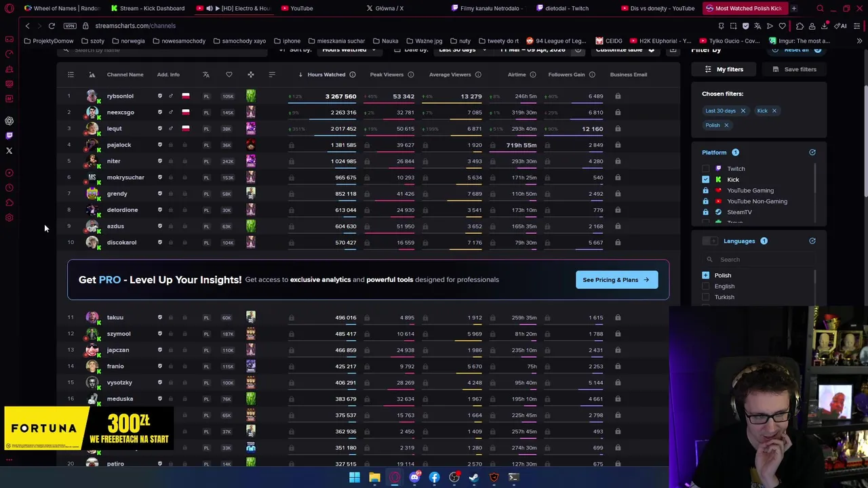Check the Twitch platform checkbox
Screen dimensions: 868x488
pos(705,169)
